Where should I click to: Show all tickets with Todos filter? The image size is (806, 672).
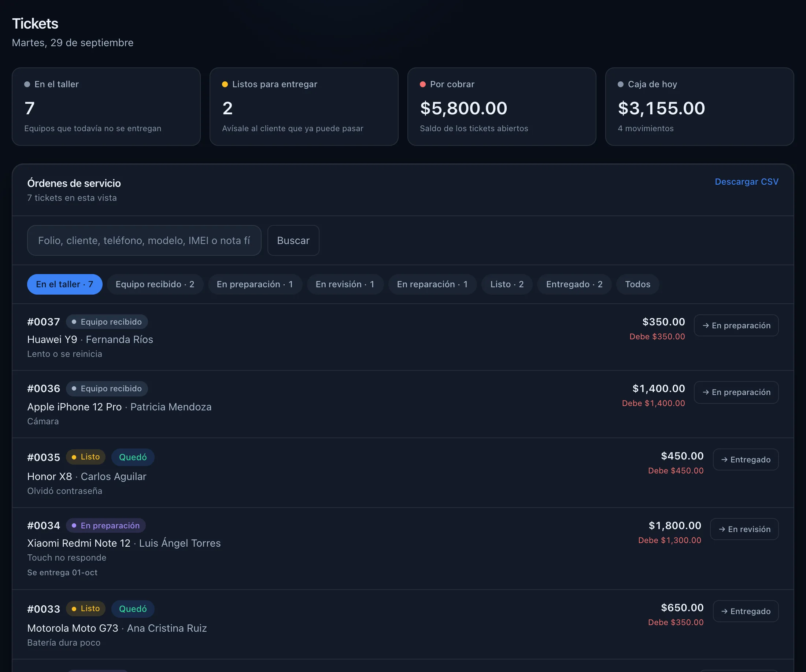(637, 284)
